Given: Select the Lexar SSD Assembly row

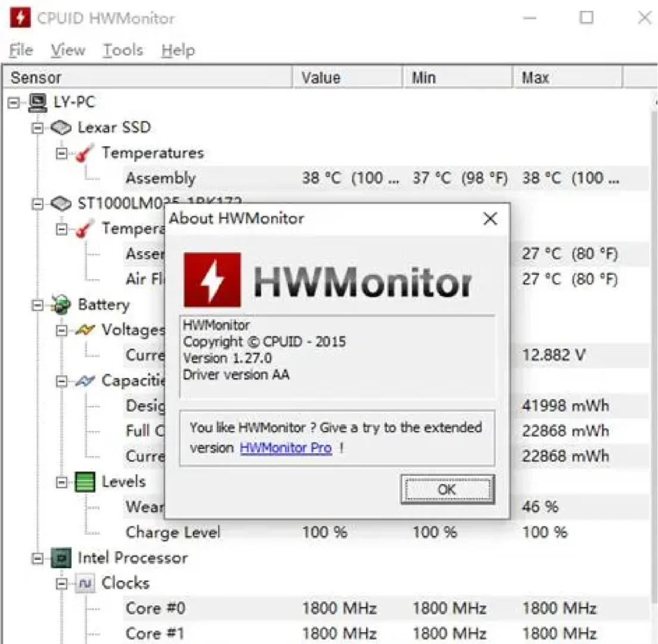Looking at the screenshot, I should tap(386, 178).
